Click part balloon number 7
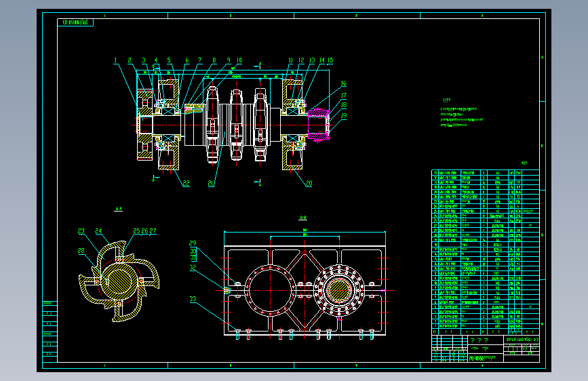588x381 pixels. tap(200, 60)
